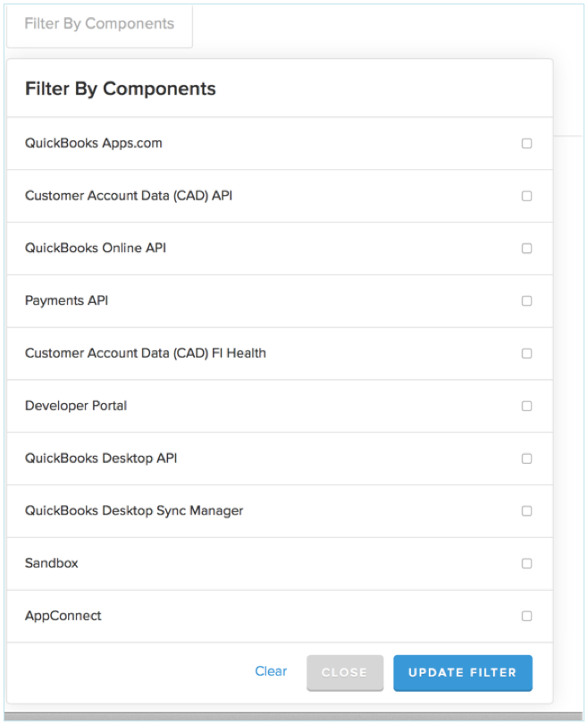Tick the Customer Account Data (CAD) API checkbox

click(526, 196)
